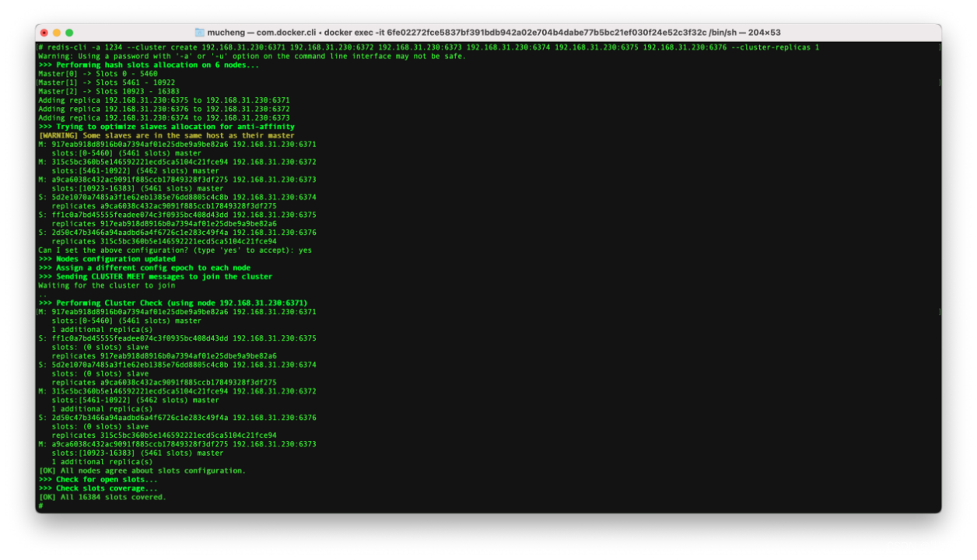Select '[OK] All nodes agree about slots configuration.'
977x560 pixels.
[x=142, y=470]
